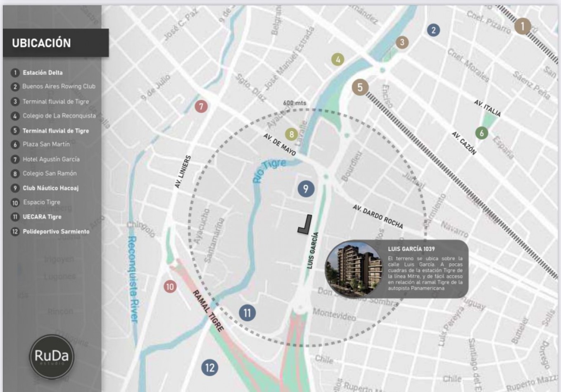Click the L-shaped site marker on the map
The width and height of the screenshot is (561, 392).
coord(305,225)
